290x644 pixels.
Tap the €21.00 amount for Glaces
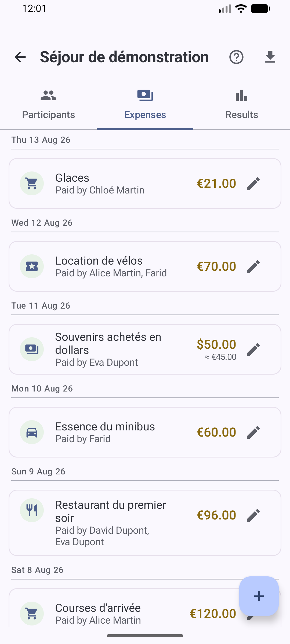216,184
